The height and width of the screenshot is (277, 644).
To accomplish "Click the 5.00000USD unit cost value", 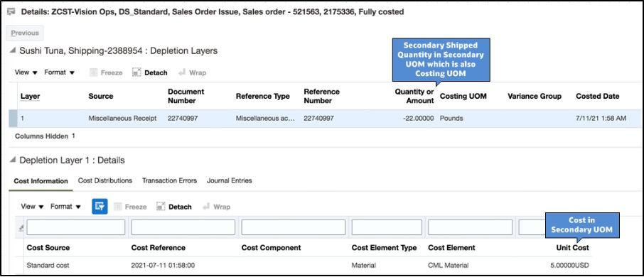I will click(569, 266).
